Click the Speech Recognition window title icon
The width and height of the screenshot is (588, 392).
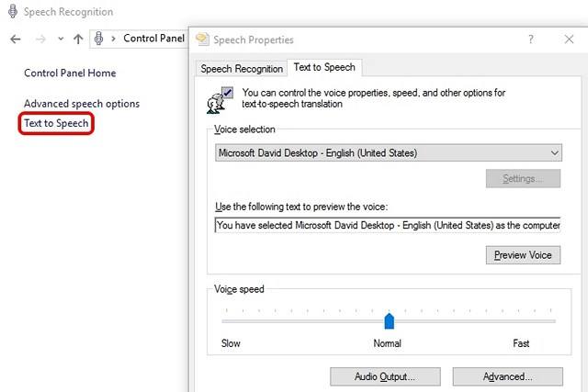[13, 12]
